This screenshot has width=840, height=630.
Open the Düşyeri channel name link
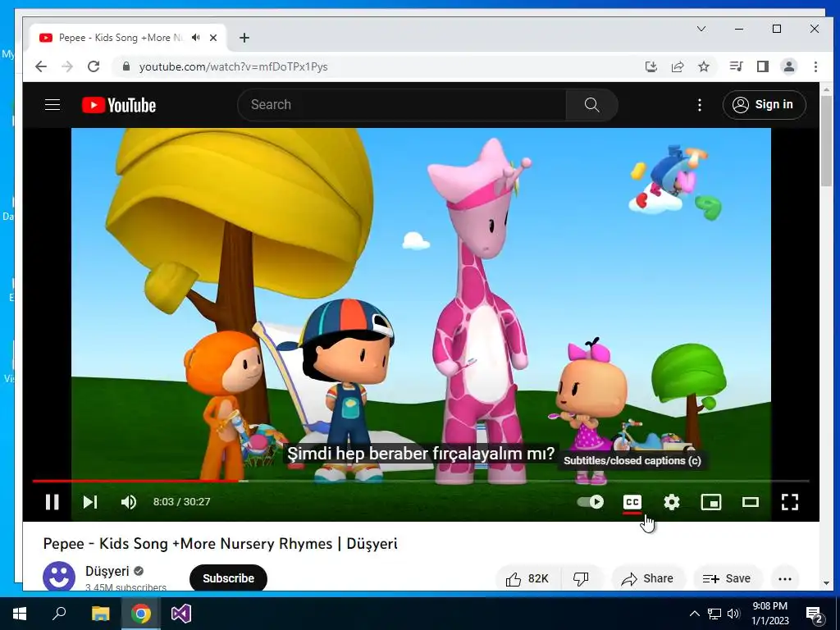(107, 571)
